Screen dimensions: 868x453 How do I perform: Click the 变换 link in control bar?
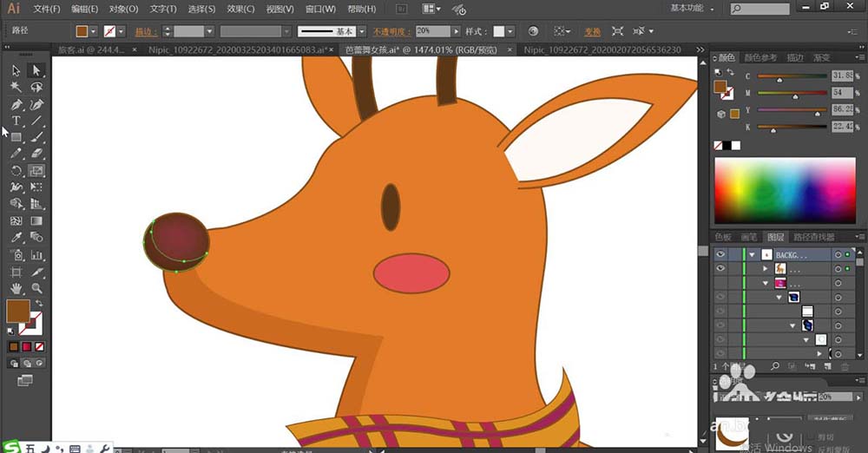pyautogui.click(x=591, y=31)
